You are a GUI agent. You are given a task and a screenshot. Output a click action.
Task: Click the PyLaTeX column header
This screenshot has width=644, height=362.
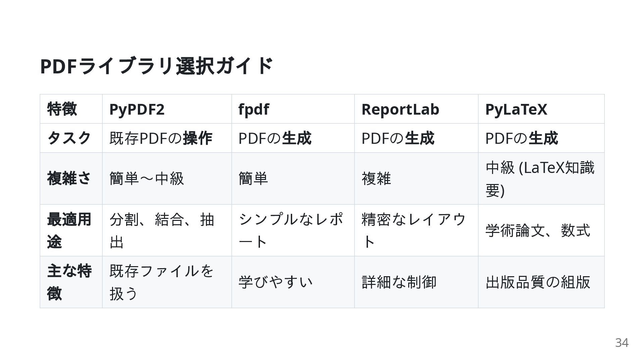coord(516,109)
